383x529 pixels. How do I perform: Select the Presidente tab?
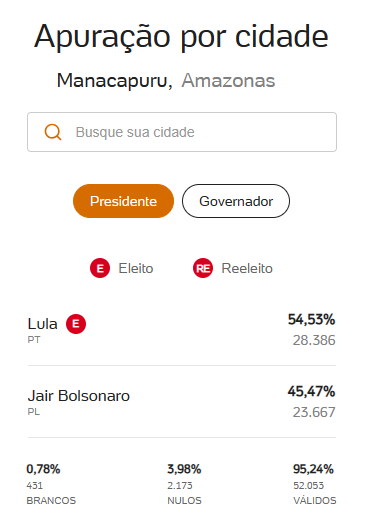tap(124, 201)
